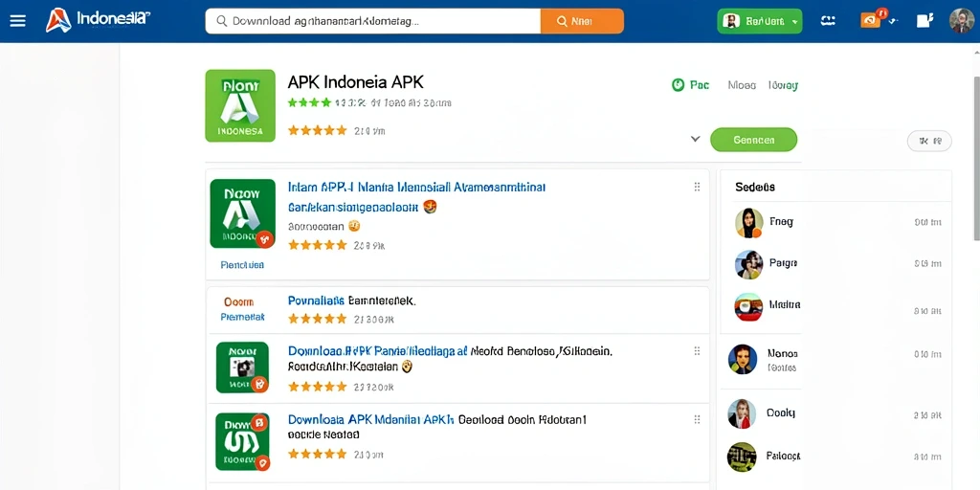Open the APK Indoneia APK title
The width and height of the screenshot is (980, 490).
pyautogui.click(x=356, y=82)
